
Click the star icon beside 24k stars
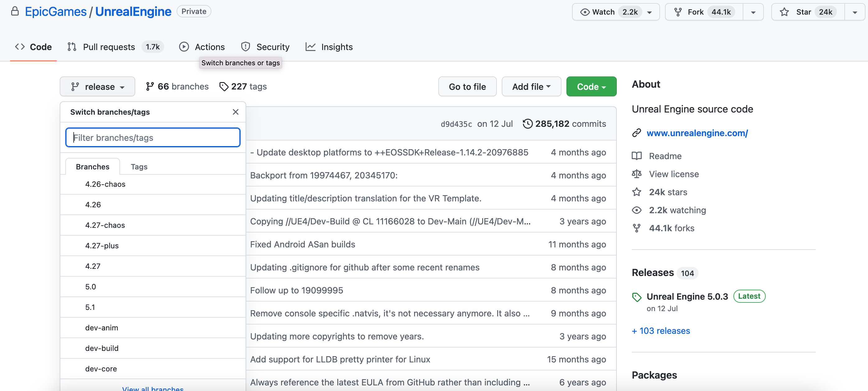tap(636, 192)
